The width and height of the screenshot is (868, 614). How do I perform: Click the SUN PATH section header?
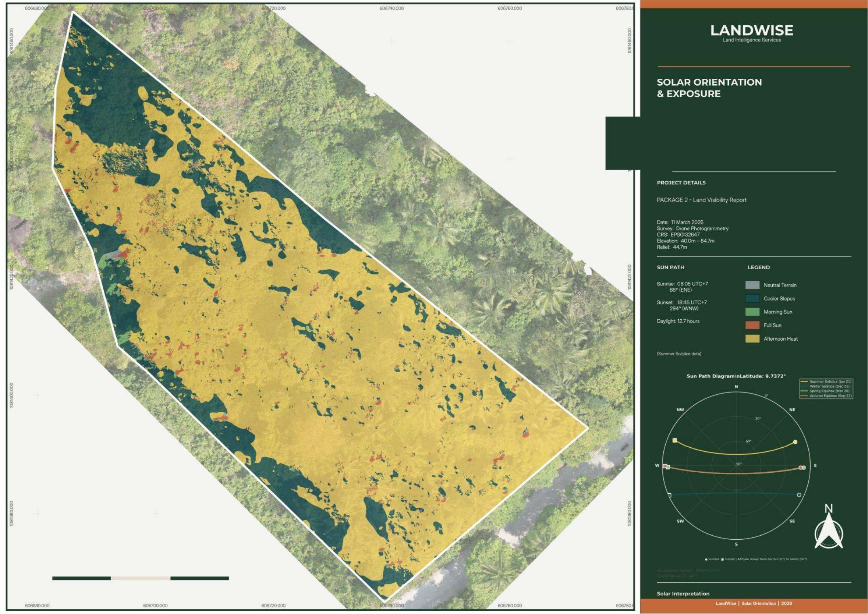pos(670,267)
